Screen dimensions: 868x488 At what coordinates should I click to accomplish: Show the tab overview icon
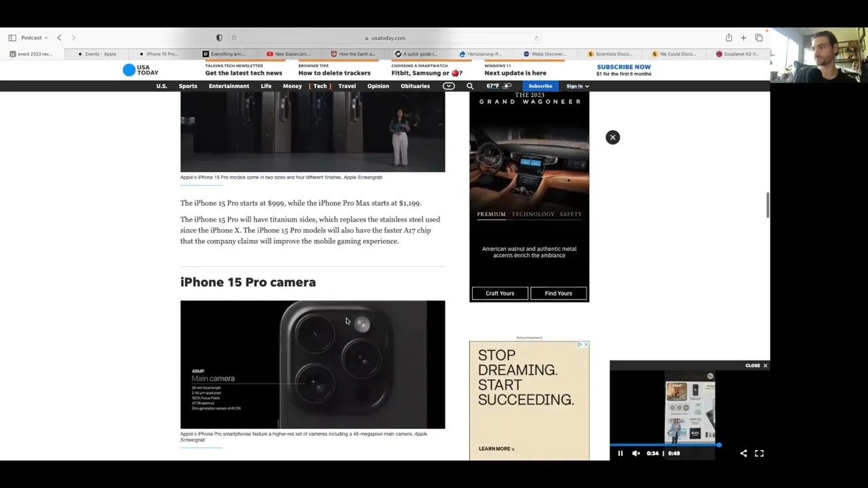tap(759, 38)
